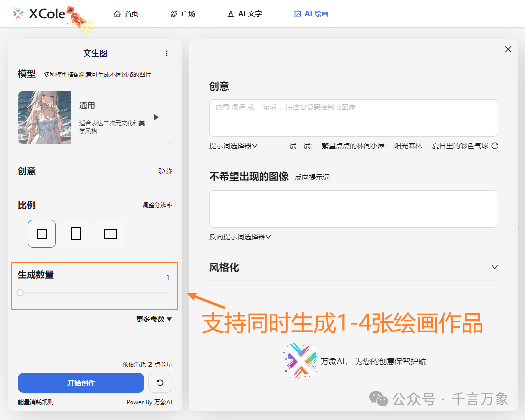This screenshot has width=525, height=420.
Task: Open the three-dot menu beside 文生图
Action: (167, 53)
